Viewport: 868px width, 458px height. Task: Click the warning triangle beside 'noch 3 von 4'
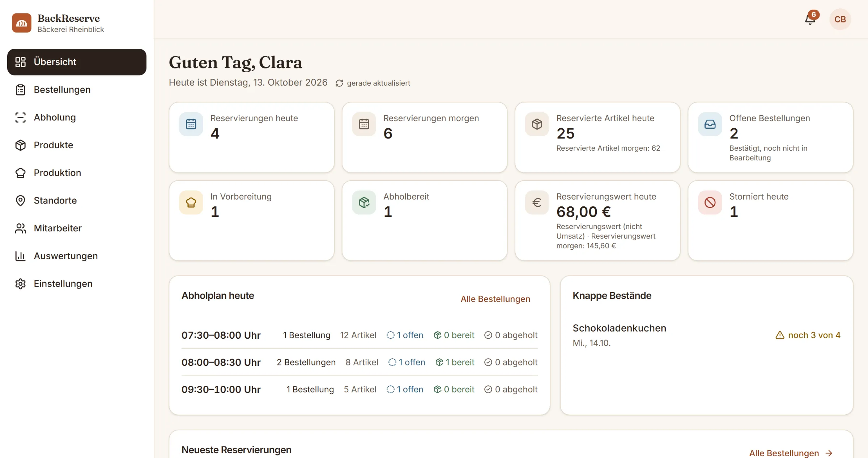(x=780, y=335)
